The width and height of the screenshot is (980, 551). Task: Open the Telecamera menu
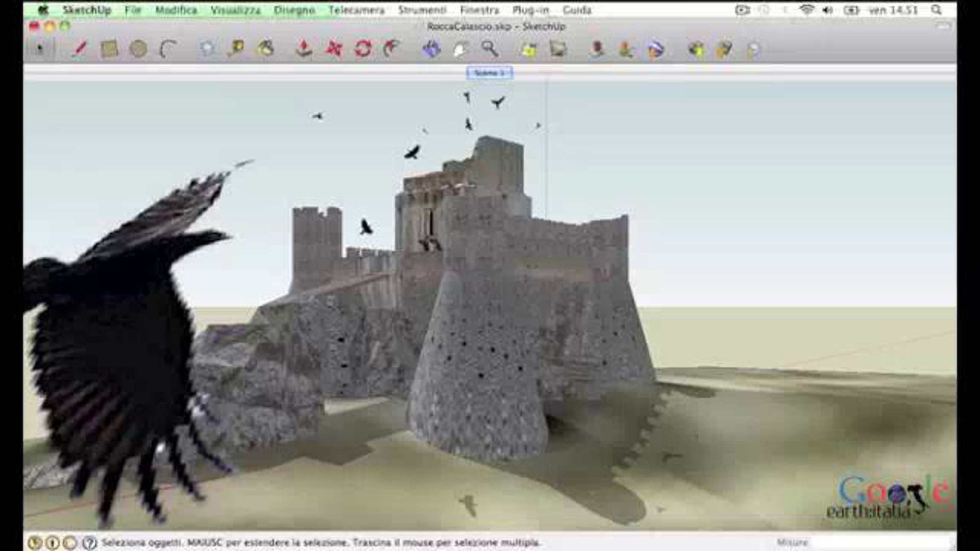356,10
